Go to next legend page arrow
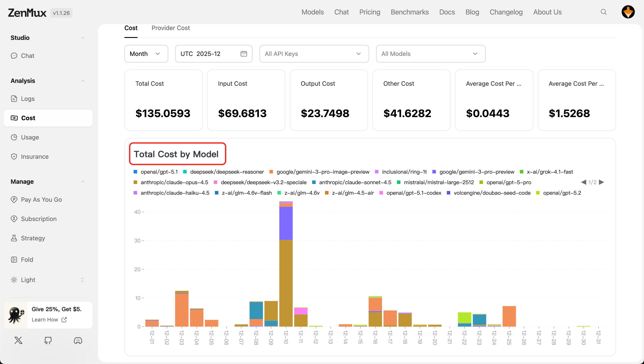The width and height of the screenshot is (644, 364). (x=602, y=182)
